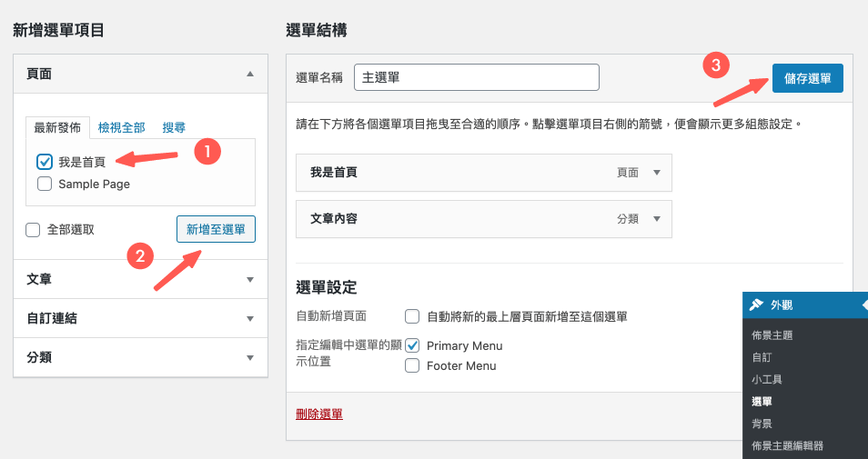The width and height of the screenshot is (868, 459).
Task: Click the Primary Menu label
Action: point(464,346)
